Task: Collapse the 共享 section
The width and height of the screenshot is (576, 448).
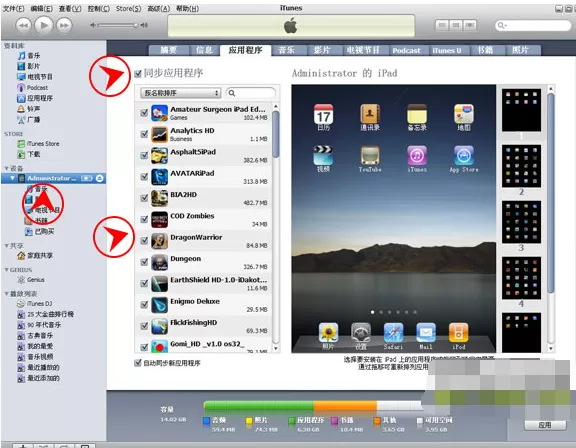Action: coord(6,245)
